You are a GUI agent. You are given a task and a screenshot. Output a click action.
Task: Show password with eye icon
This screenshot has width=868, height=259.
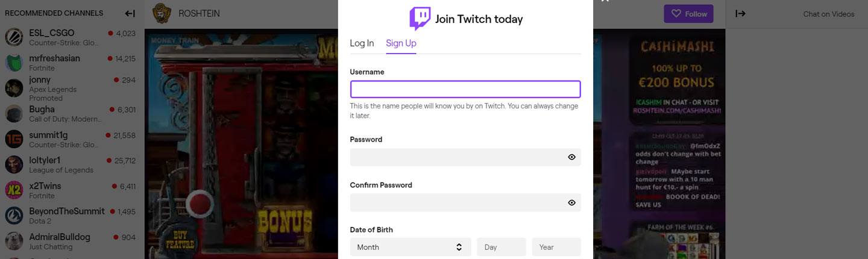click(571, 157)
